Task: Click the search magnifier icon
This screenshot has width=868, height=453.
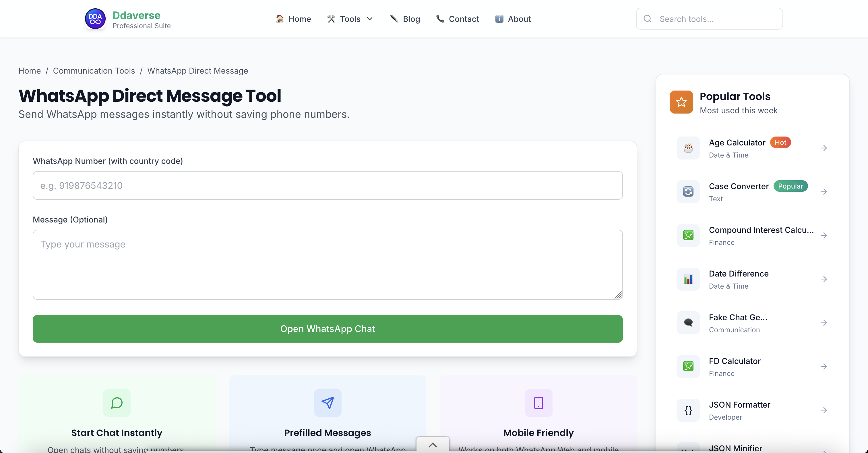Action: (x=647, y=19)
